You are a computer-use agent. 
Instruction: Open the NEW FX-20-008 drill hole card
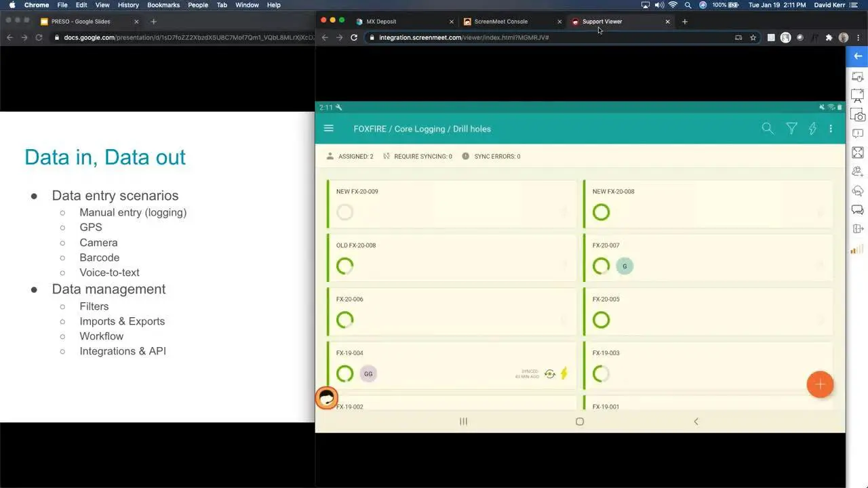(x=707, y=204)
